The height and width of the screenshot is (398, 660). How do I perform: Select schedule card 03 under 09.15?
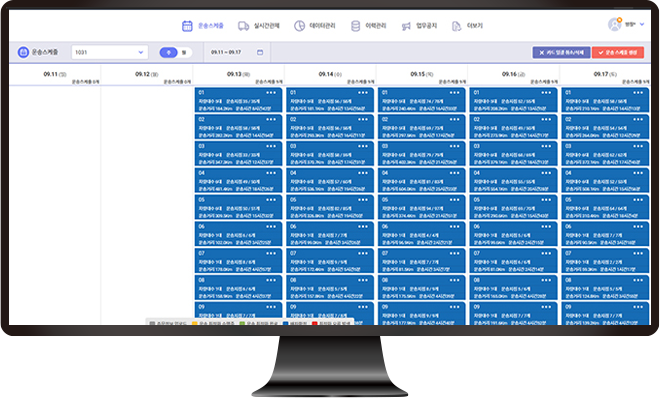422,154
